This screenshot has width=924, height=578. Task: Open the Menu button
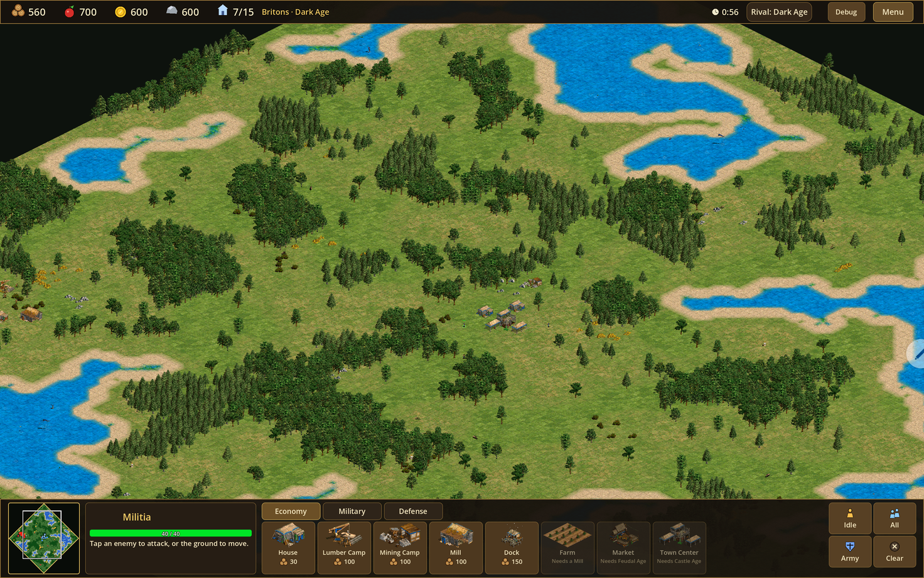pos(893,12)
